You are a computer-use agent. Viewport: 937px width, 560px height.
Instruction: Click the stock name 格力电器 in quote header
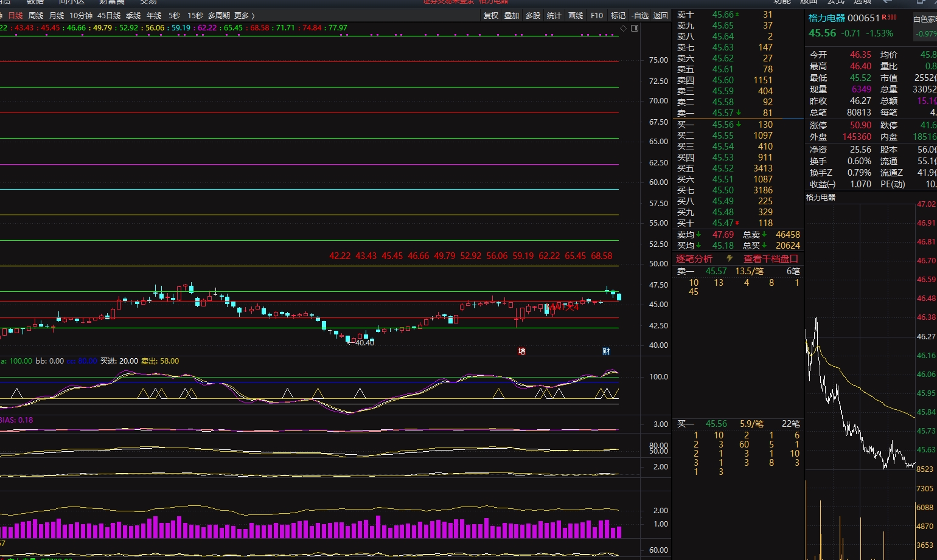click(827, 18)
